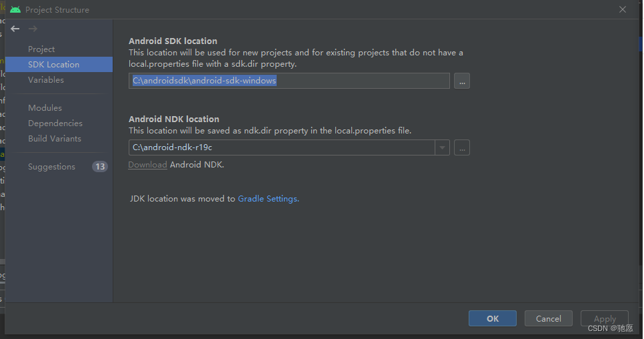Click the Apply button

coord(605,318)
